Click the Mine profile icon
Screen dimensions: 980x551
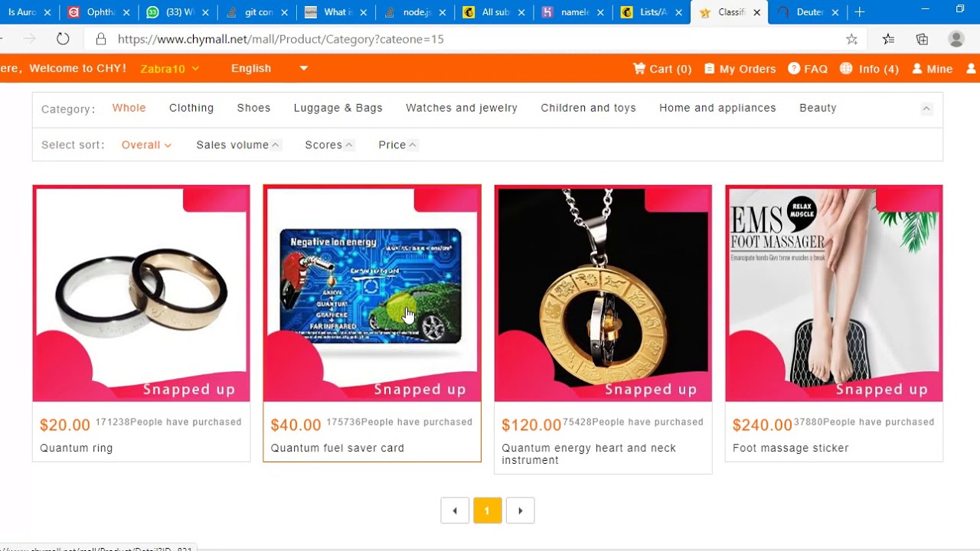917,68
